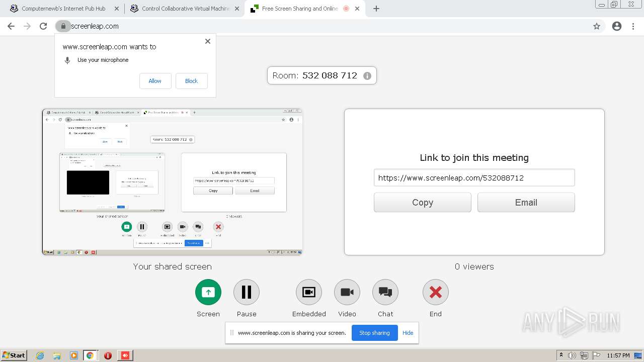This screenshot has width=644, height=362.
Task: Show hidden tray icons arrow
Action: [x=561, y=355]
